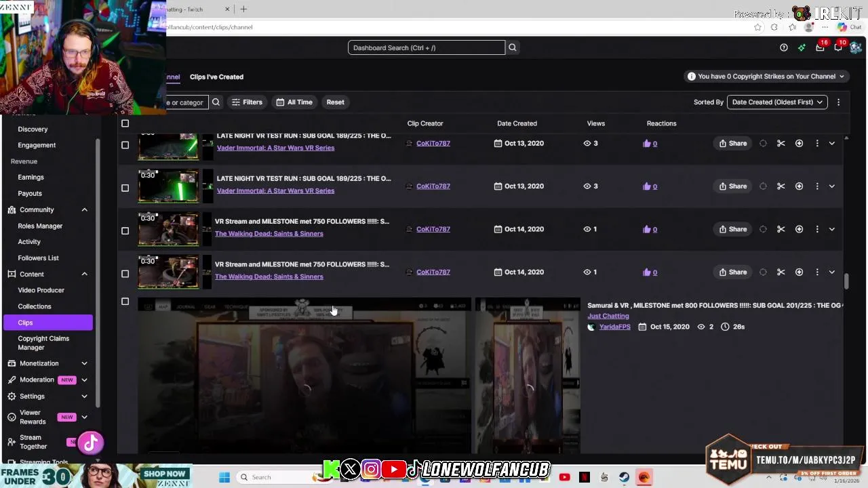Open the channel avatar menu

tap(856, 47)
